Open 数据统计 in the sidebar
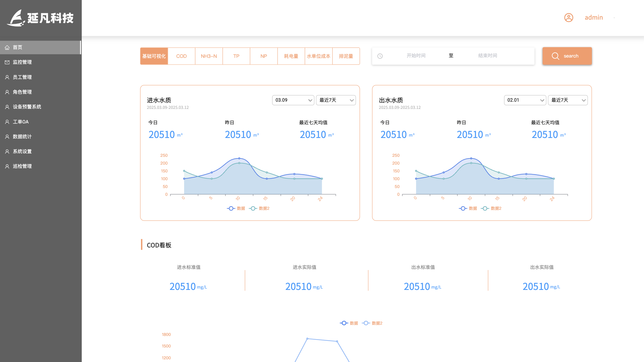This screenshot has height=362, width=644. point(22,137)
